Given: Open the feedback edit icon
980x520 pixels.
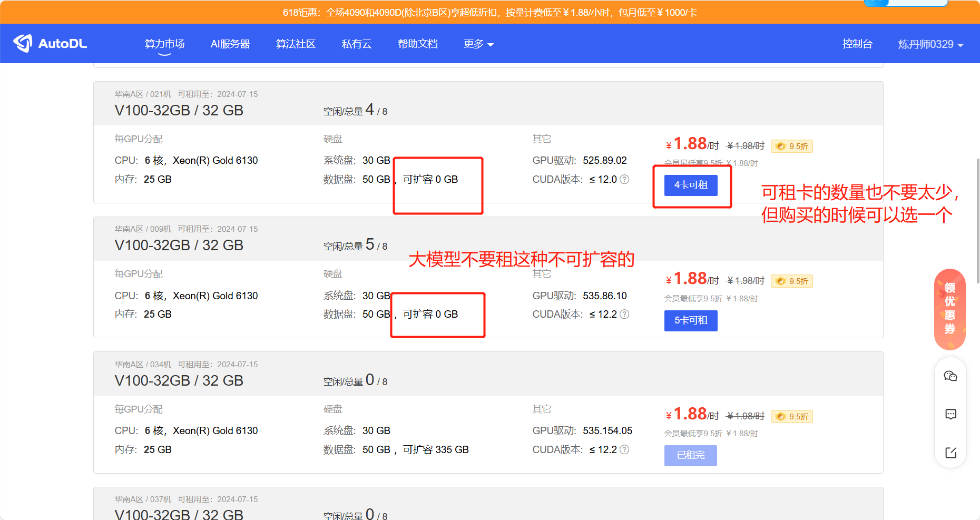Looking at the screenshot, I should (x=950, y=453).
